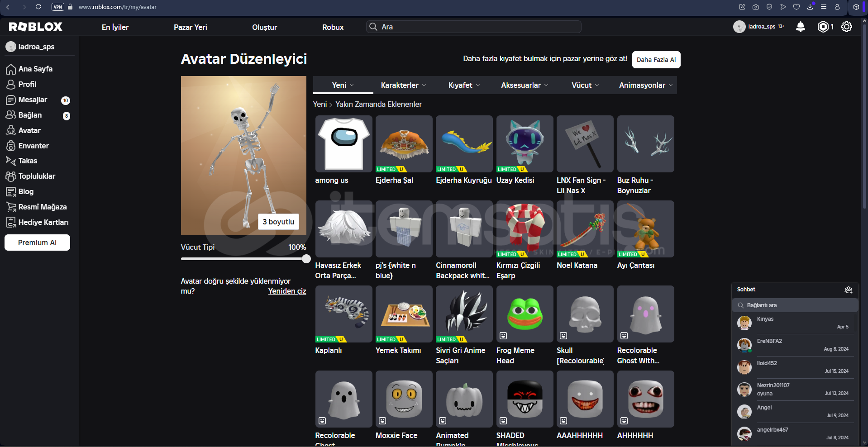
Task: Click Premium Al button
Action: coord(37,243)
